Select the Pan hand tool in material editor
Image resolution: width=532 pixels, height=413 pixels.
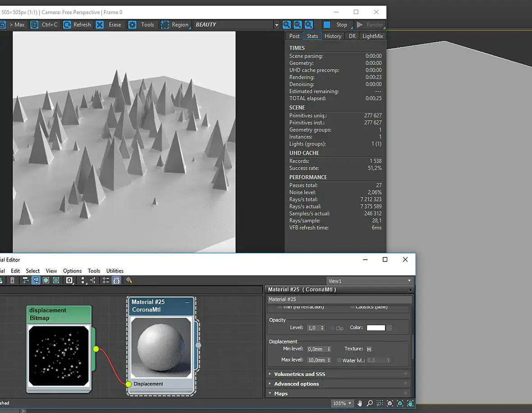pyautogui.click(x=360, y=404)
